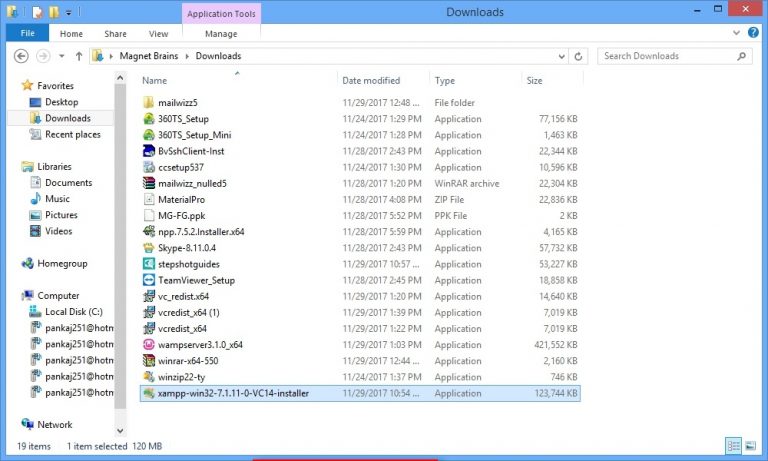The image size is (768, 461).
Task: Click New Folder icon in quick access toolbar
Action: pos(54,12)
